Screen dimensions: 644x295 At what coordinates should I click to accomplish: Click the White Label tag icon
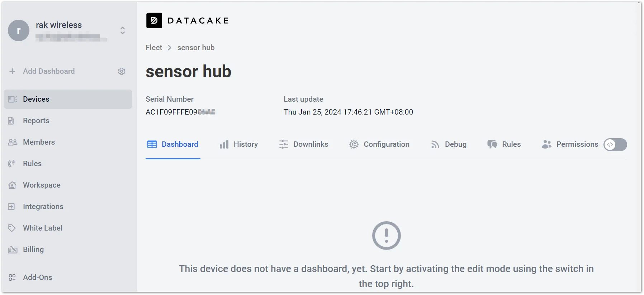[x=12, y=228]
